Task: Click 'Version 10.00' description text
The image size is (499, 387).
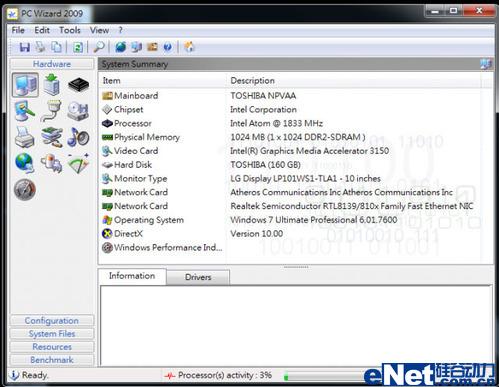Action: pyautogui.click(x=257, y=234)
